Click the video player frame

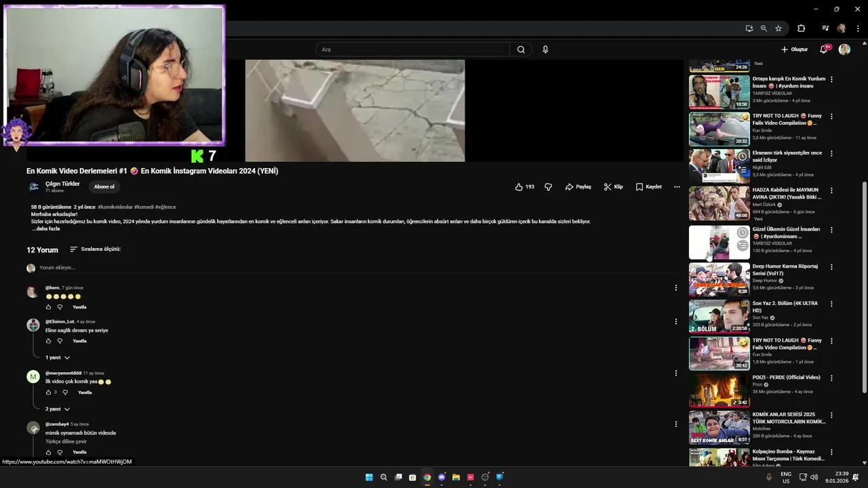click(x=355, y=110)
